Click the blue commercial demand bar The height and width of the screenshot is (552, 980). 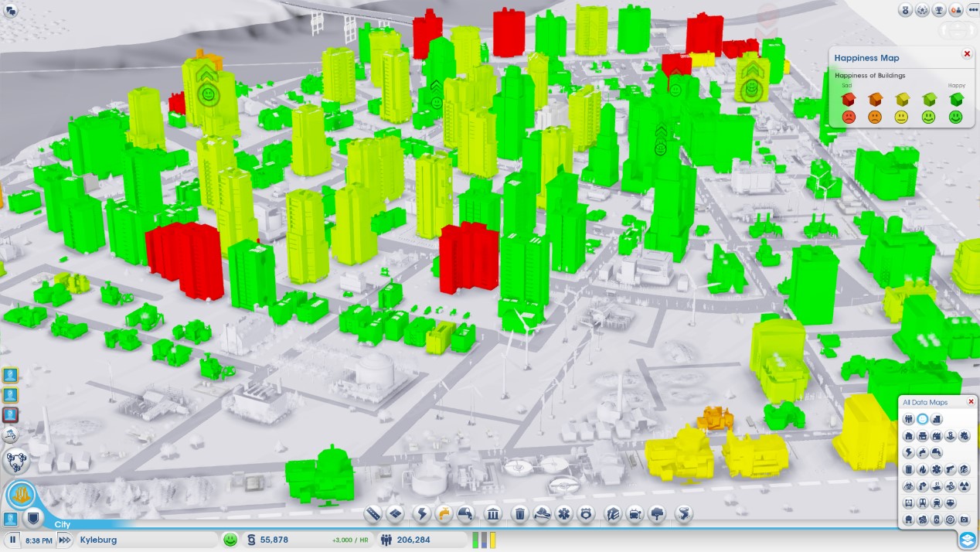485,540
